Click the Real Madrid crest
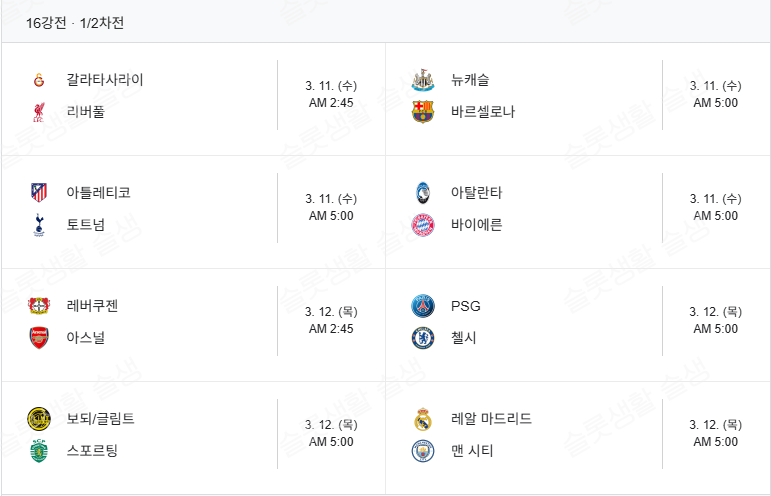The image size is (771, 496). 423,419
